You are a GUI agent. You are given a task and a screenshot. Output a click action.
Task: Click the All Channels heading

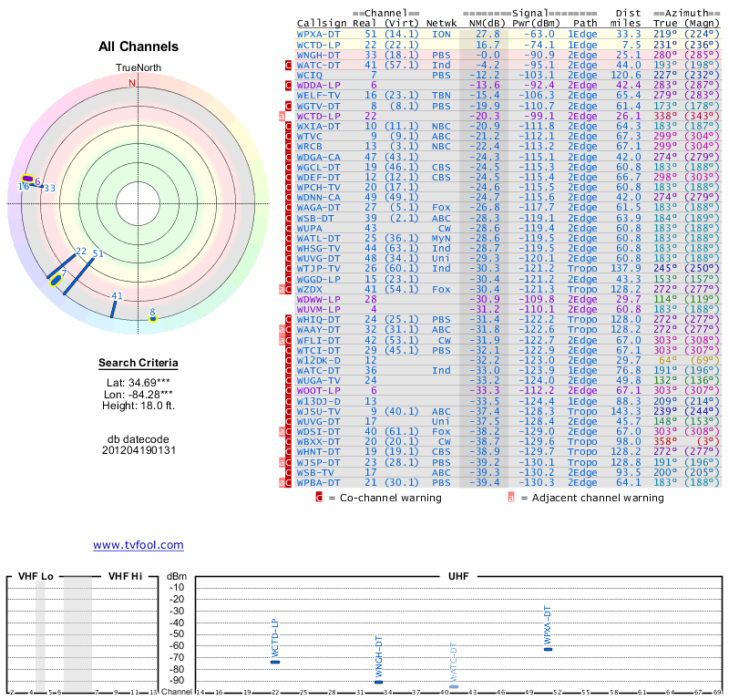pos(139,46)
